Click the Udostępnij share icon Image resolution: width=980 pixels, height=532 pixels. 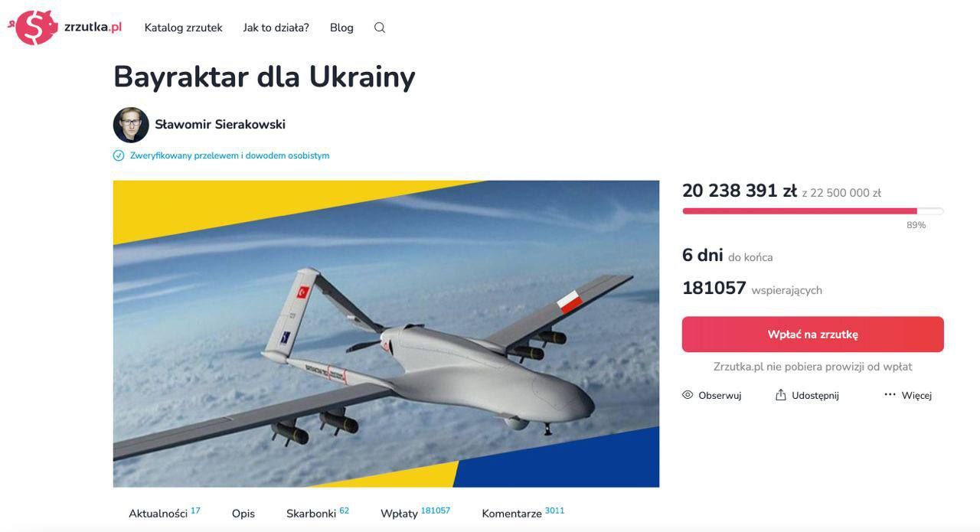coord(781,395)
